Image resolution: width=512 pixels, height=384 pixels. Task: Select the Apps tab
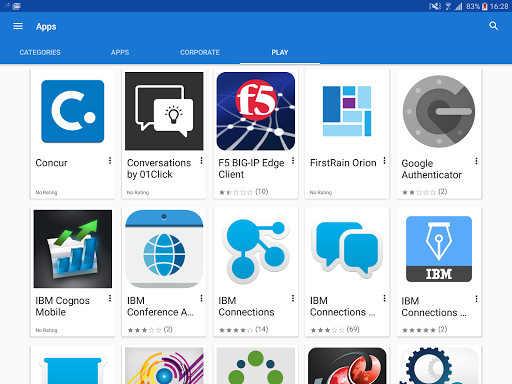(120, 52)
